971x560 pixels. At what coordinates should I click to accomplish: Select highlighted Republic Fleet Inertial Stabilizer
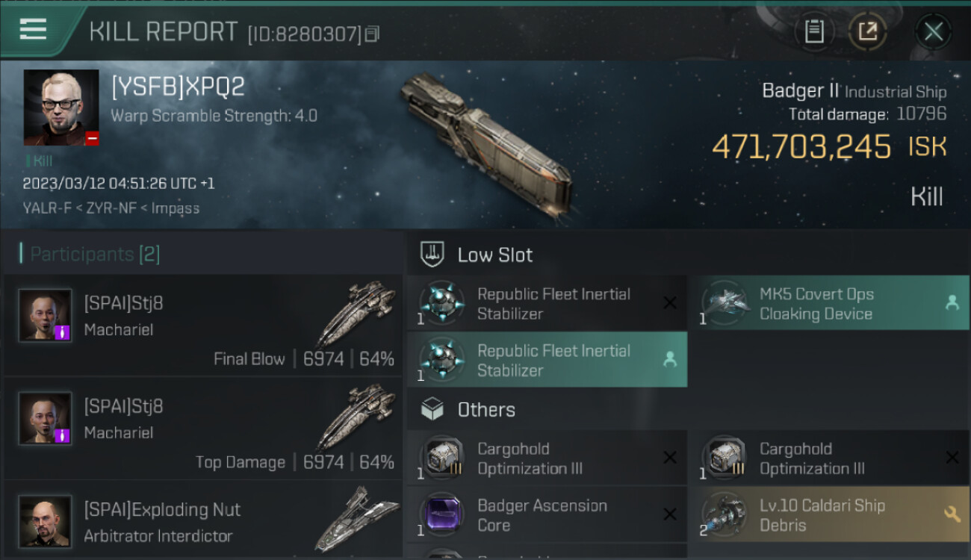click(x=547, y=361)
